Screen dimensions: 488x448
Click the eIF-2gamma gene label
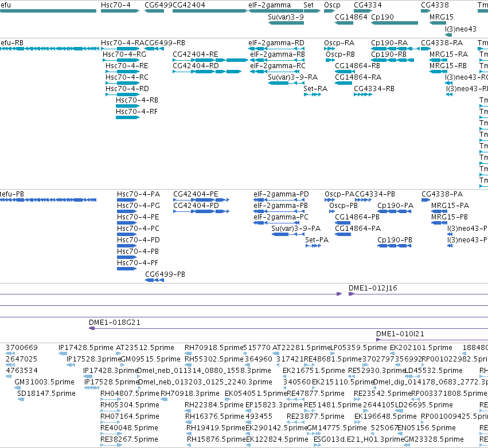click(x=270, y=5)
